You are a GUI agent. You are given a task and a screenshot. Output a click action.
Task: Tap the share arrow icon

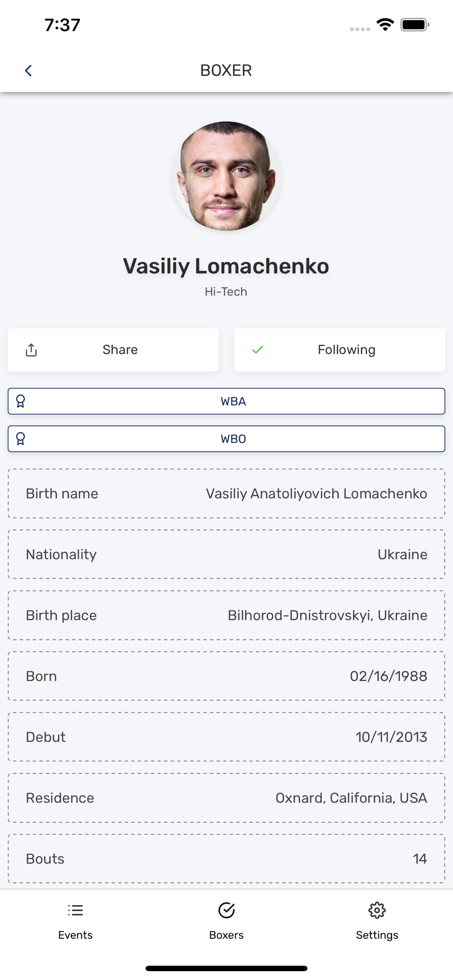pyautogui.click(x=31, y=350)
